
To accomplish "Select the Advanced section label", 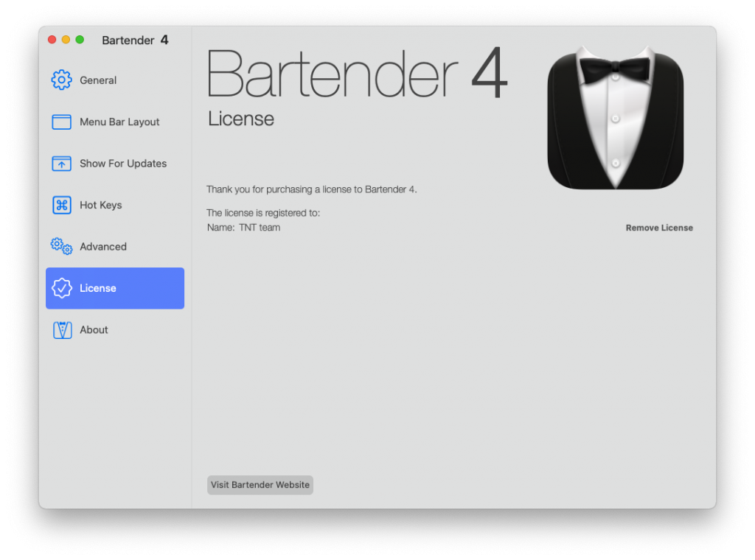I will coord(103,246).
